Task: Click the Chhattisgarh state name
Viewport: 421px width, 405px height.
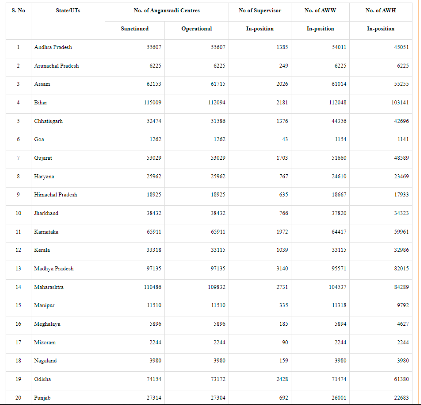Action: click(x=48, y=121)
